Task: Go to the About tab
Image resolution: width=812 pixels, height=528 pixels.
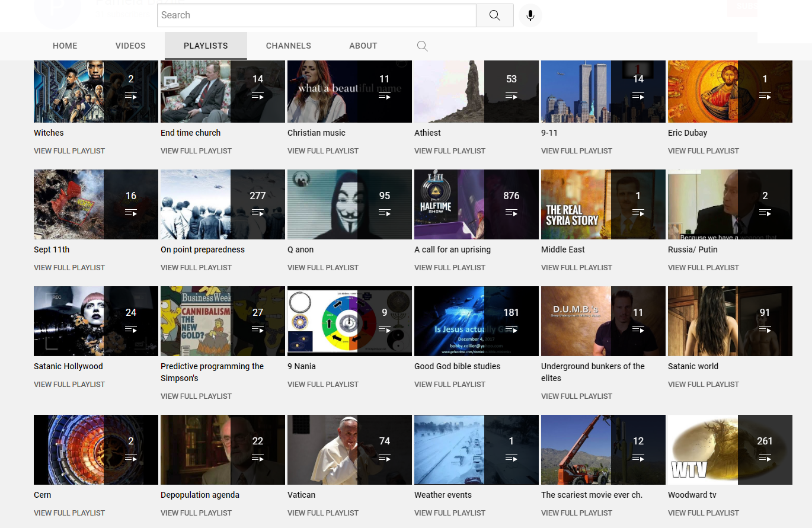Action: click(x=363, y=46)
